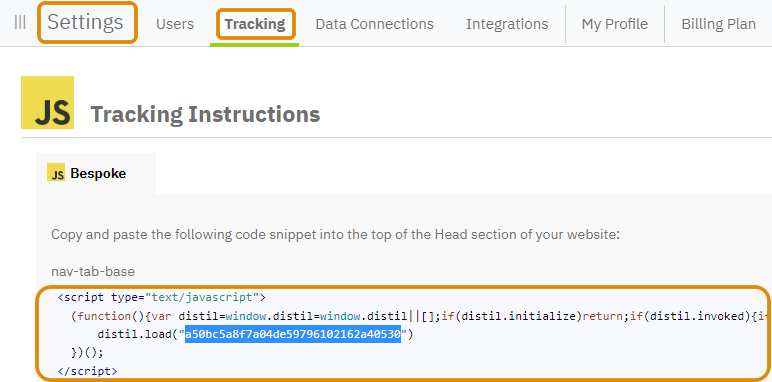Click inside the function() code line
This screenshot has height=382, width=772.
coord(418,316)
